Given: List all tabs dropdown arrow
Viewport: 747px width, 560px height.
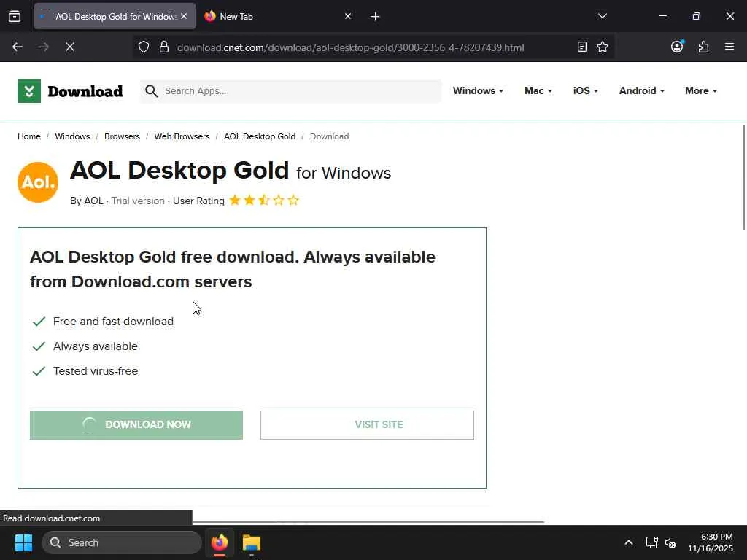Looking at the screenshot, I should coord(602,16).
